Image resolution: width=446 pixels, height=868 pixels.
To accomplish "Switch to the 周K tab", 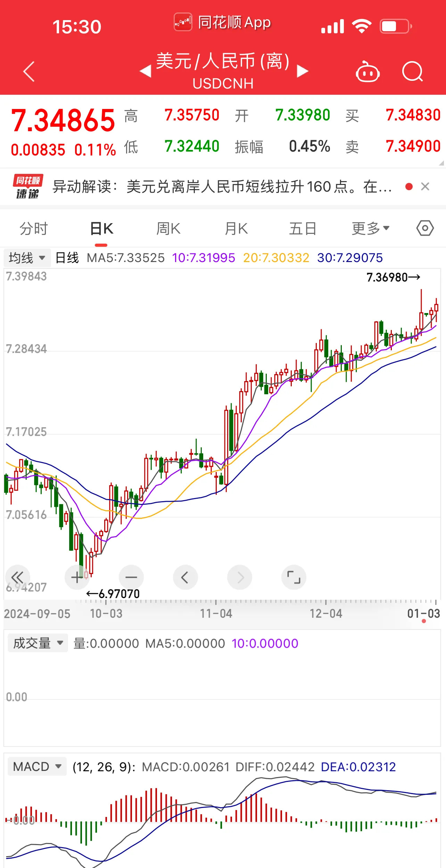I will (168, 229).
